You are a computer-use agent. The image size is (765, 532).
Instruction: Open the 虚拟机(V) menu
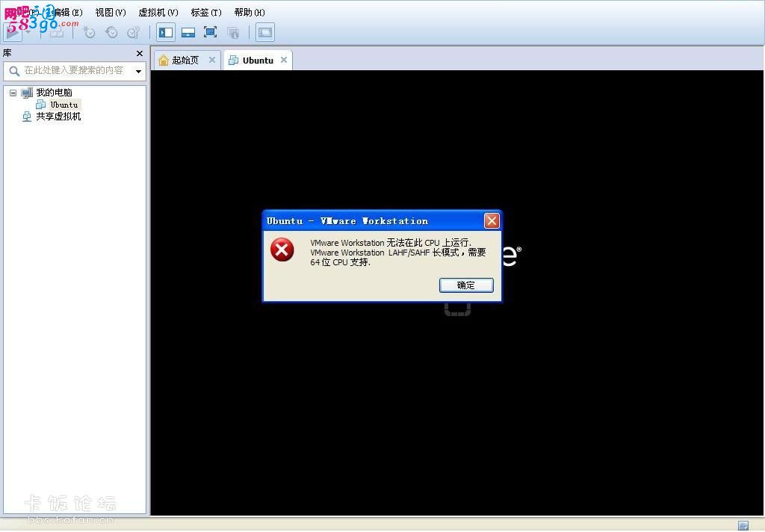coord(158,12)
